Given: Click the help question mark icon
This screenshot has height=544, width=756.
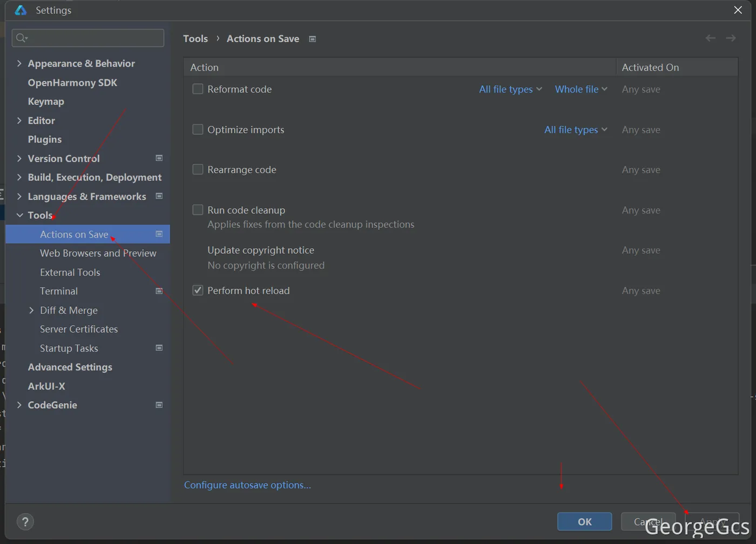Looking at the screenshot, I should pyautogui.click(x=25, y=521).
